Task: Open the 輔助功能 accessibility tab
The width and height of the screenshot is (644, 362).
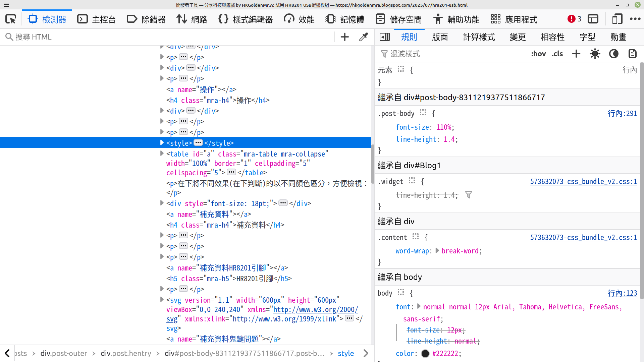Action: 456,19
